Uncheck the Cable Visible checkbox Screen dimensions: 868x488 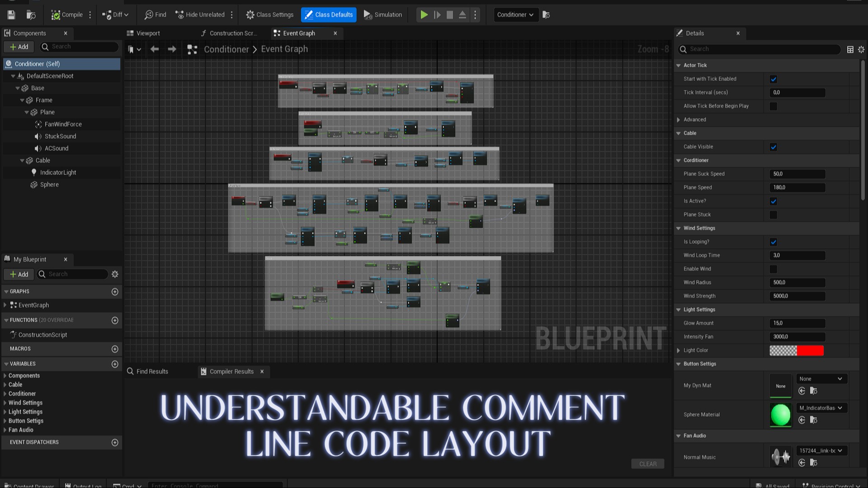click(774, 147)
